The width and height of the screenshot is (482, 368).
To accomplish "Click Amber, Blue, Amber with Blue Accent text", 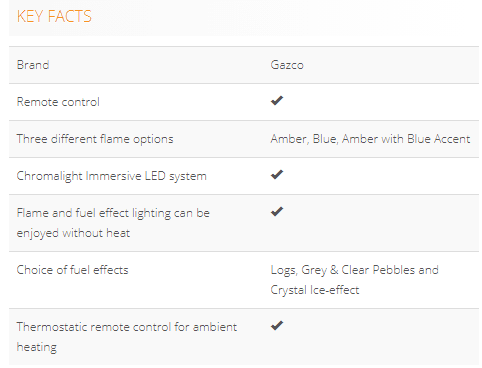I will (370, 139).
